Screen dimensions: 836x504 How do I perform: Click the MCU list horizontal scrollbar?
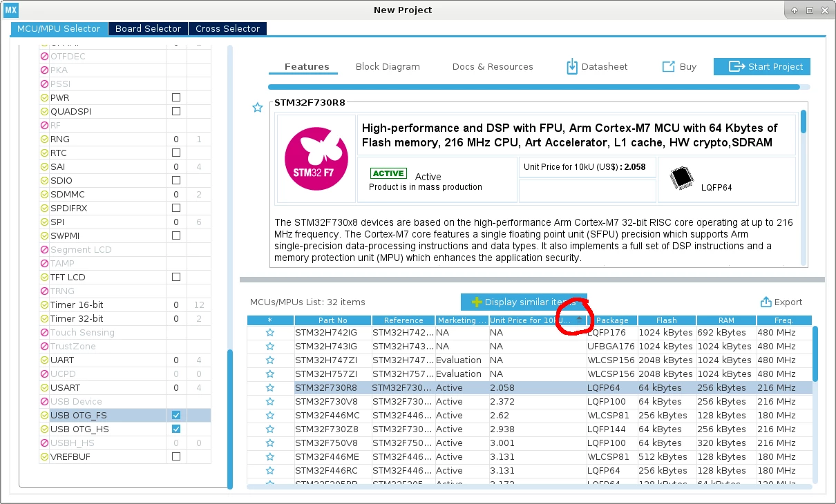point(529,487)
